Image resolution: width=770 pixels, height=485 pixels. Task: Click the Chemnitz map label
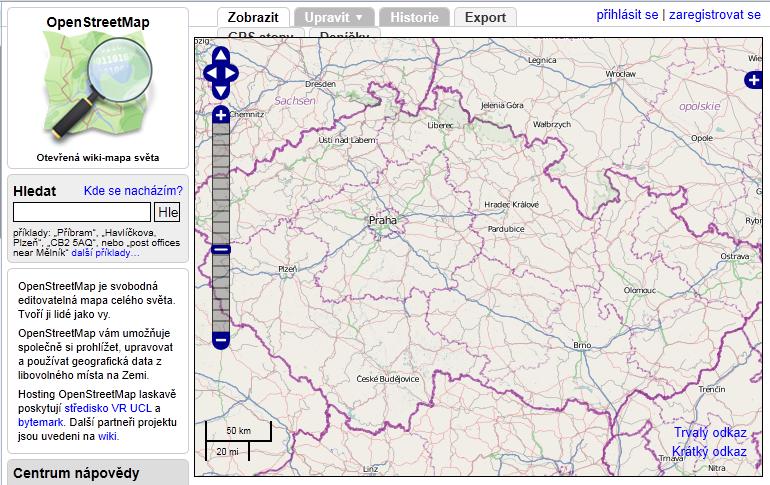[x=247, y=114]
